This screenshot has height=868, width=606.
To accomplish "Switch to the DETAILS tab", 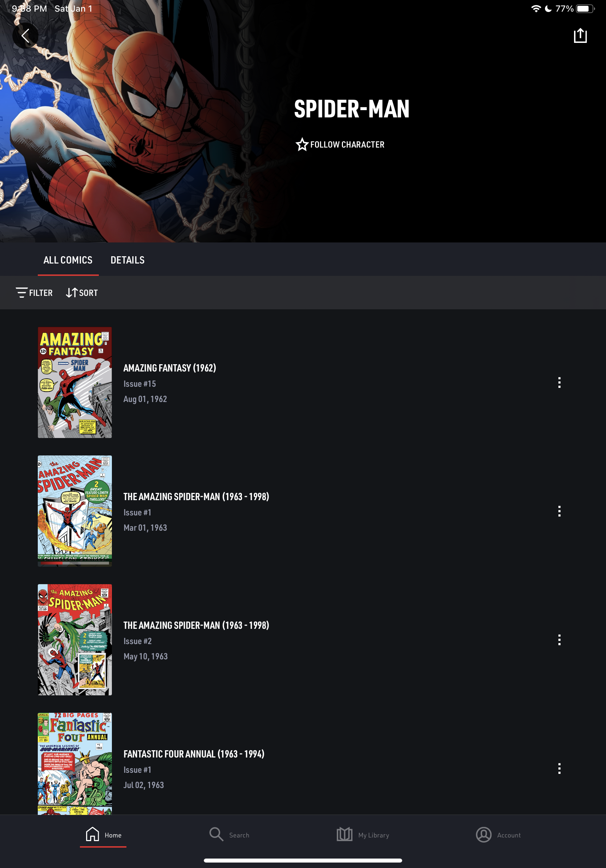I will [x=127, y=260].
